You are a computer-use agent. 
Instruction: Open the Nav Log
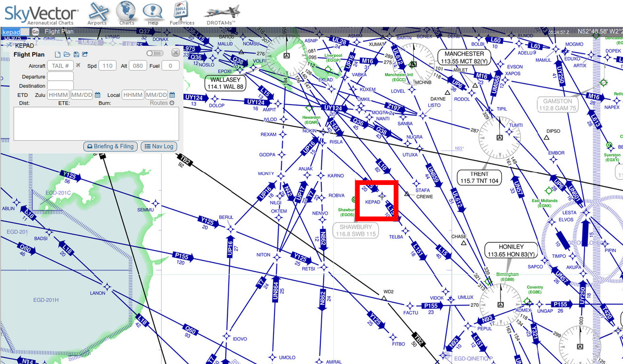click(159, 146)
